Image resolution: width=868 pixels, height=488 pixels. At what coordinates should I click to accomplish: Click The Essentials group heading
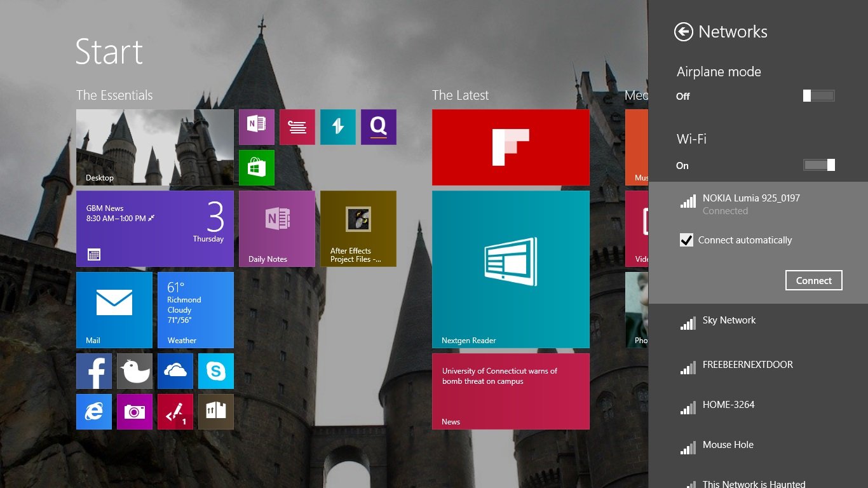pyautogui.click(x=114, y=95)
